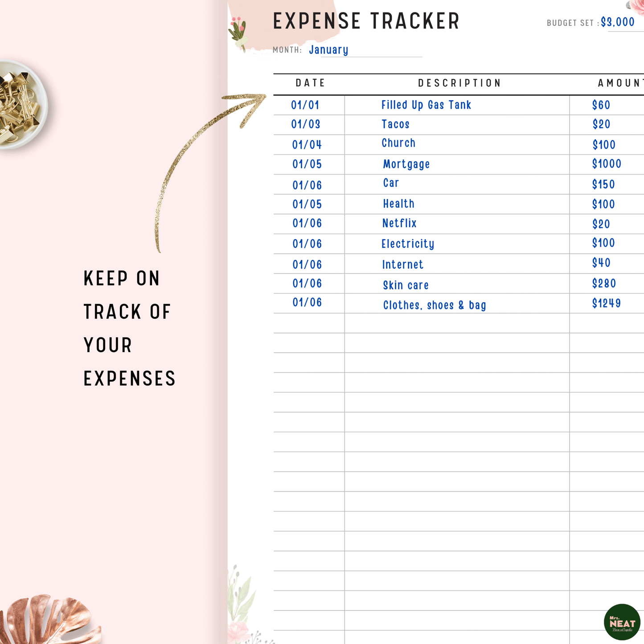Screen dimensions: 644x644
Task: Click the Mrs. NEAT logo badge
Action: tap(622, 622)
